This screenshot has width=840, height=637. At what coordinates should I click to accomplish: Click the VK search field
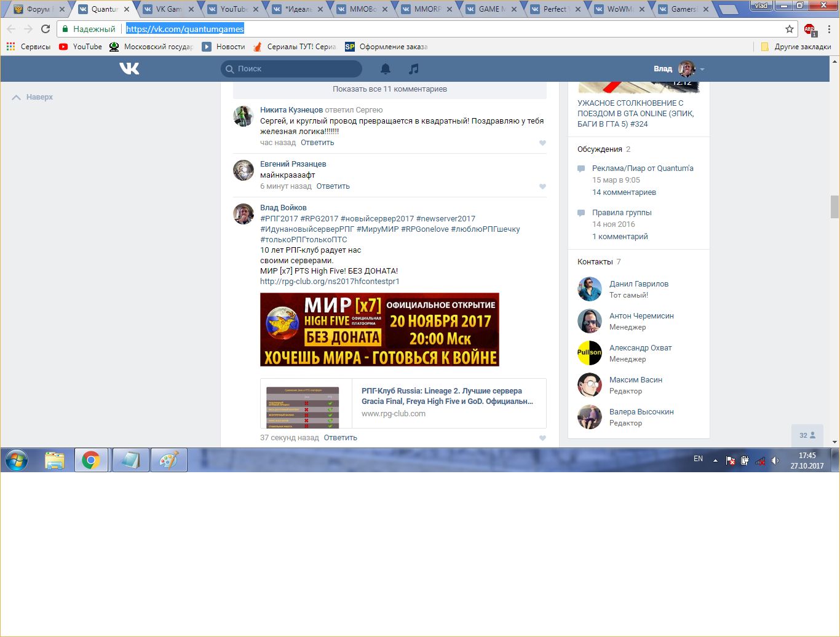(x=291, y=68)
